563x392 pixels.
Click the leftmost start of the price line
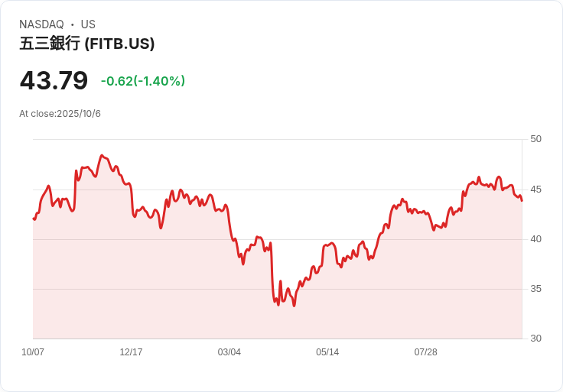click(34, 219)
